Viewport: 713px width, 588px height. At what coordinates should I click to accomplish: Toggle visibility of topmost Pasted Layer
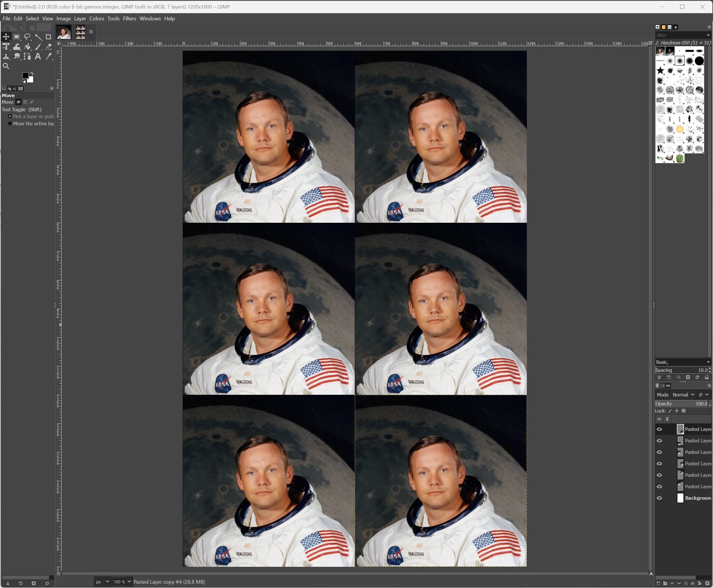(660, 429)
